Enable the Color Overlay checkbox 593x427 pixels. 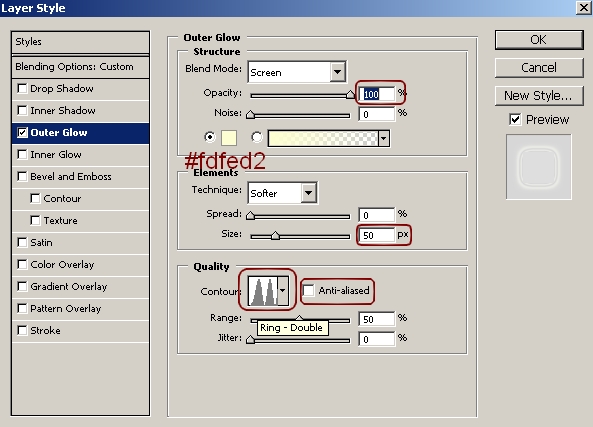click(22, 264)
